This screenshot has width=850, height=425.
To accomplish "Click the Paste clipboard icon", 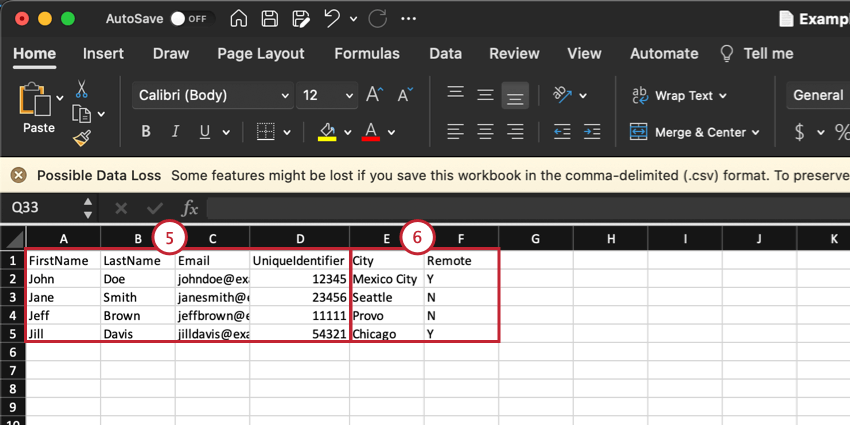I will pyautogui.click(x=37, y=103).
